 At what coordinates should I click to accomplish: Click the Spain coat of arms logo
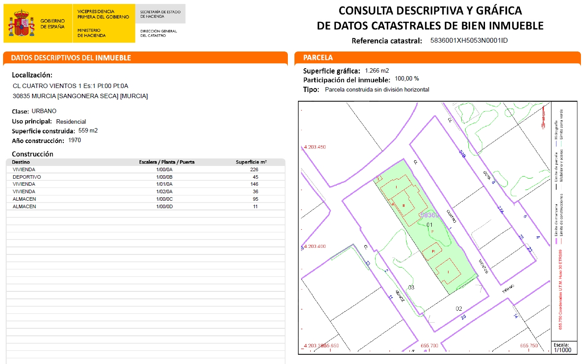[x=22, y=24]
